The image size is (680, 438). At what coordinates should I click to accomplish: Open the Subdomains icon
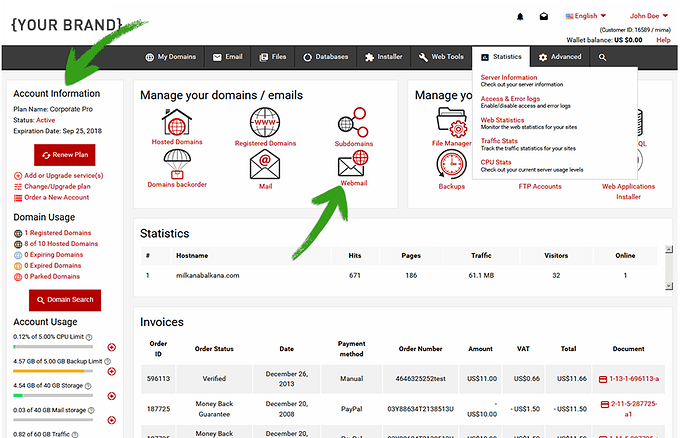pyautogui.click(x=354, y=127)
